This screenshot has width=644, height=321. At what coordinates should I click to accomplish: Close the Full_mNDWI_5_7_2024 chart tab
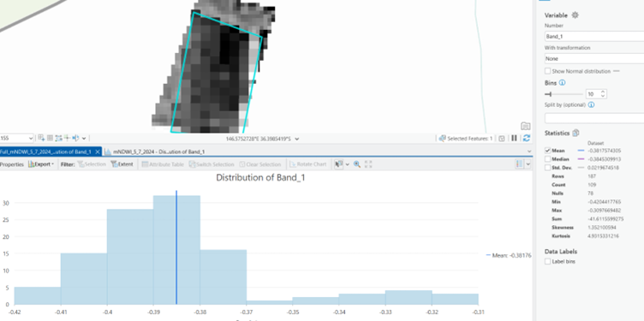pos(98,152)
